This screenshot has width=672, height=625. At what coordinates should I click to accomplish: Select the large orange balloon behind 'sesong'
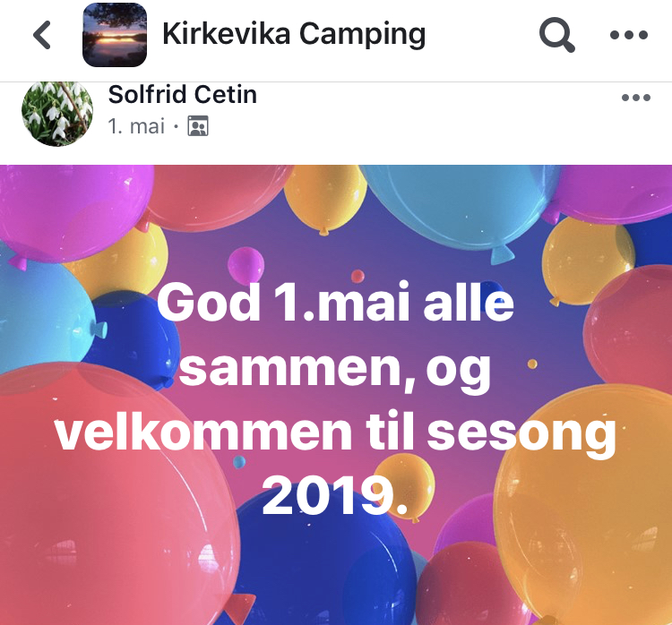583,506
